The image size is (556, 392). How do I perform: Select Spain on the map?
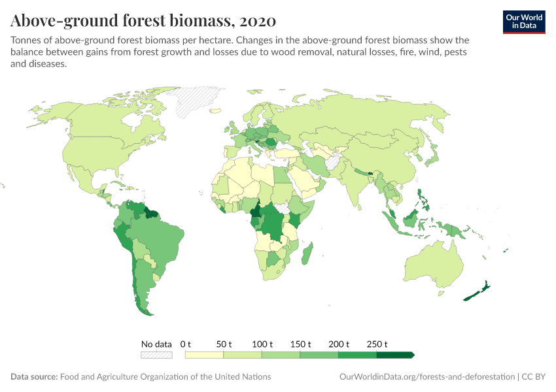[x=232, y=151]
